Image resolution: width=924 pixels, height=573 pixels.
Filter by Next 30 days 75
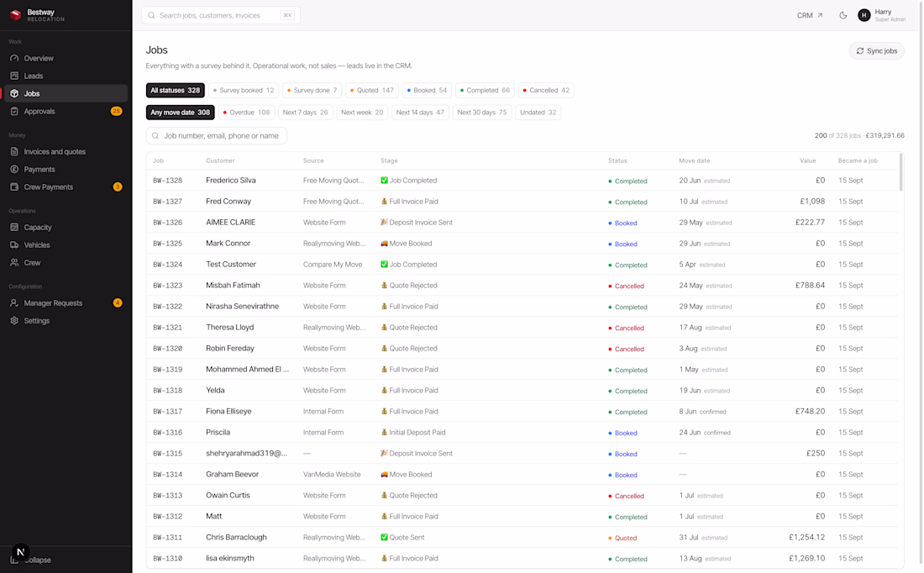pos(482,113)
